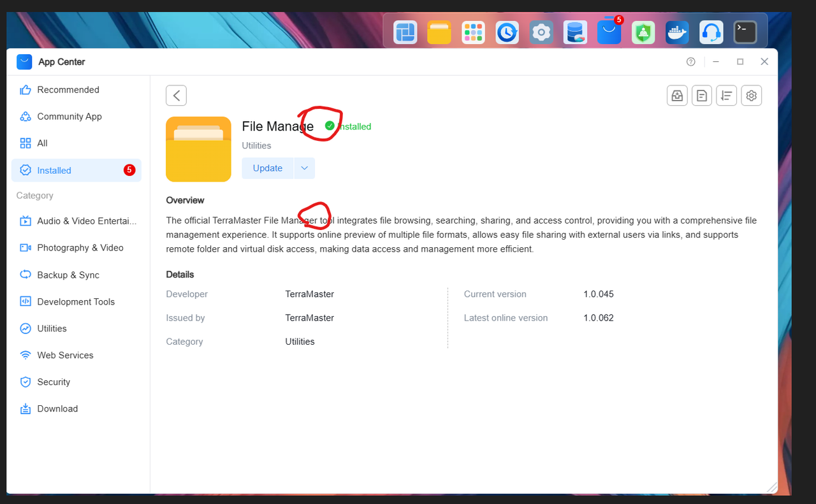Click the green Installed checkmark icon
The image size is (816, 504).
tap(330, 126)
